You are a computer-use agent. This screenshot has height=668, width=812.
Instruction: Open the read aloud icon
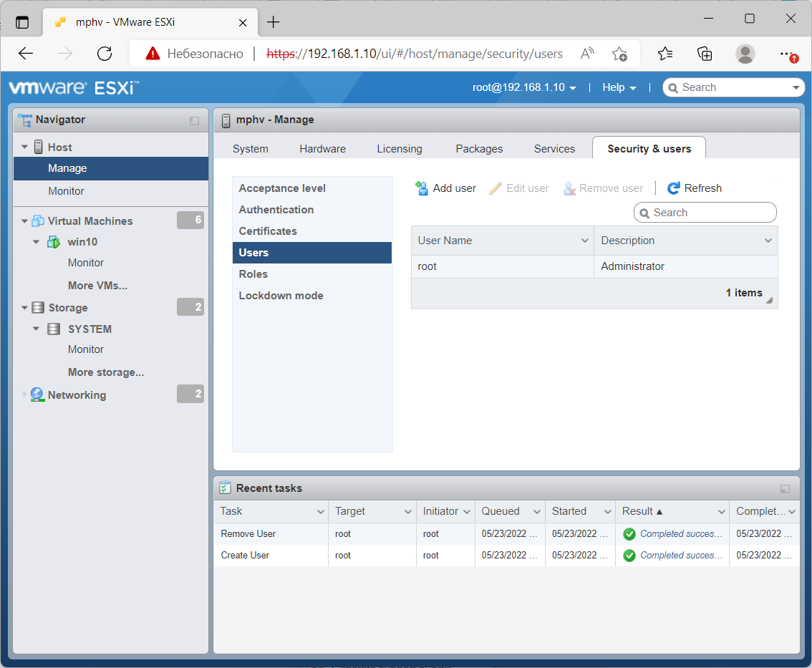(587, 53)
